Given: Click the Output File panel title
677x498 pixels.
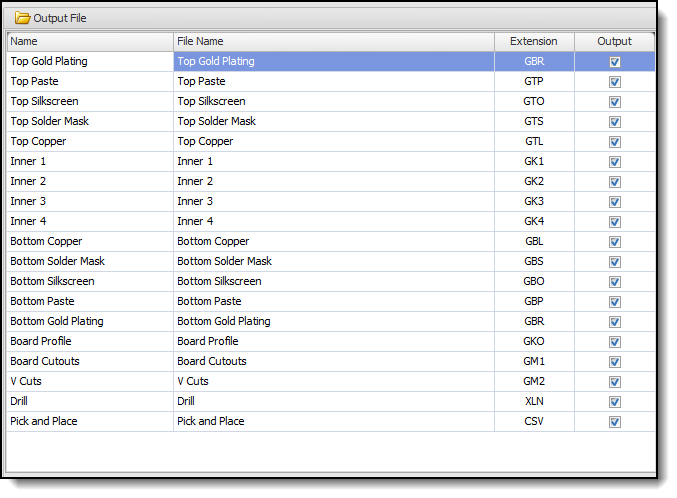Looking at the screenshot, I should tap(60, 18).
